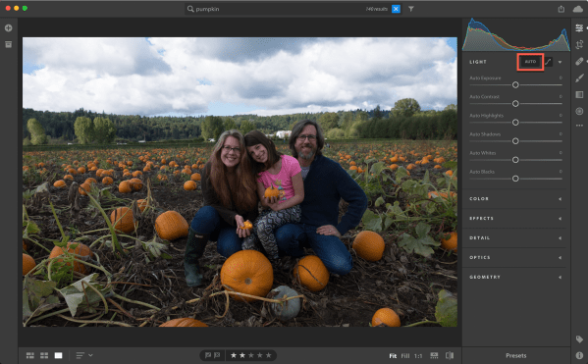Open the three-dot more options menu
This screenshot has height=364, width=588.
point(579,126)
